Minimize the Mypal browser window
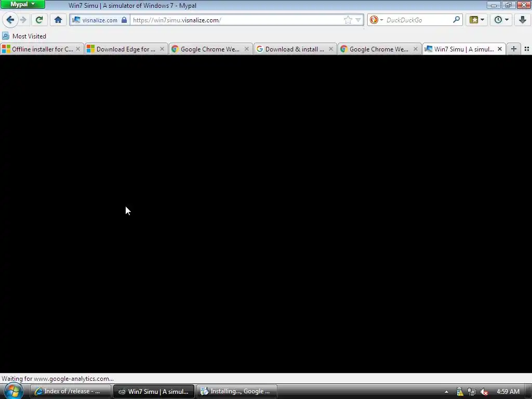 click(x=494, y=5)
